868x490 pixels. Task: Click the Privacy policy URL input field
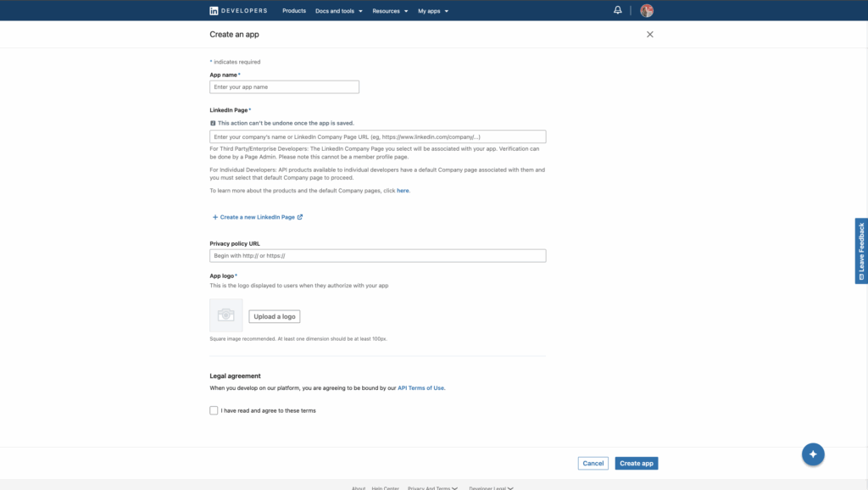point(378,255)
